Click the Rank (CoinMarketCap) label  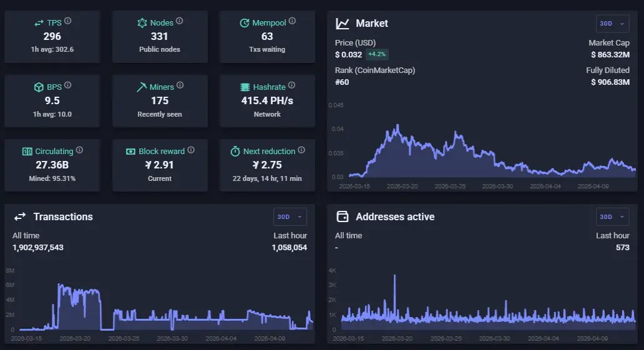click(x=375, y=70)
